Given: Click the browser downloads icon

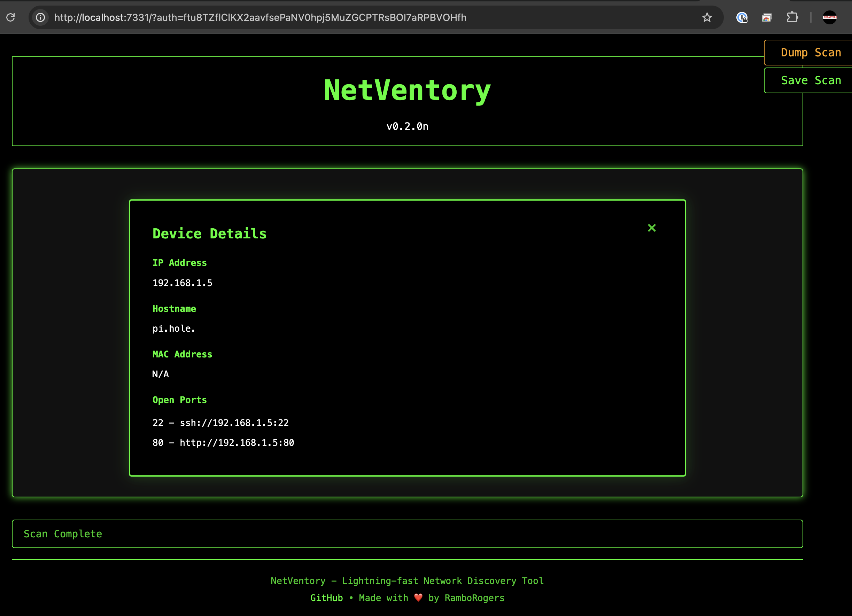Looking at the screenshot, I should tap(766, 17).
